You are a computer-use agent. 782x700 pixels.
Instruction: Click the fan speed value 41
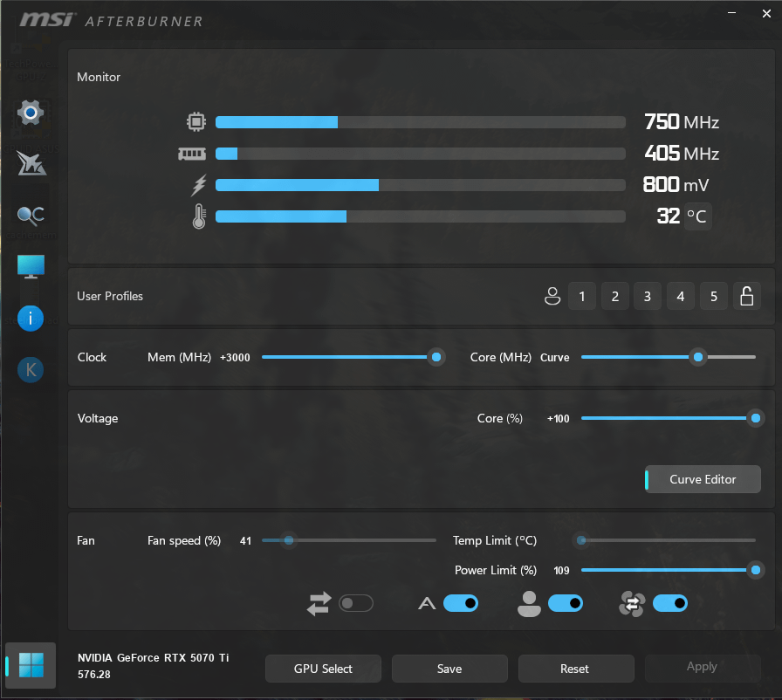tap(245, 541)
